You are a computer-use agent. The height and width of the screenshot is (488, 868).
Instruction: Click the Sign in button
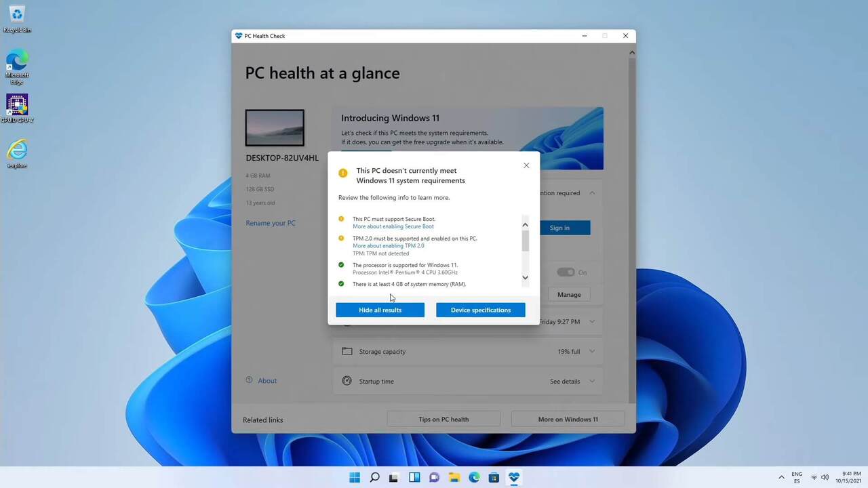pos(565,228)
